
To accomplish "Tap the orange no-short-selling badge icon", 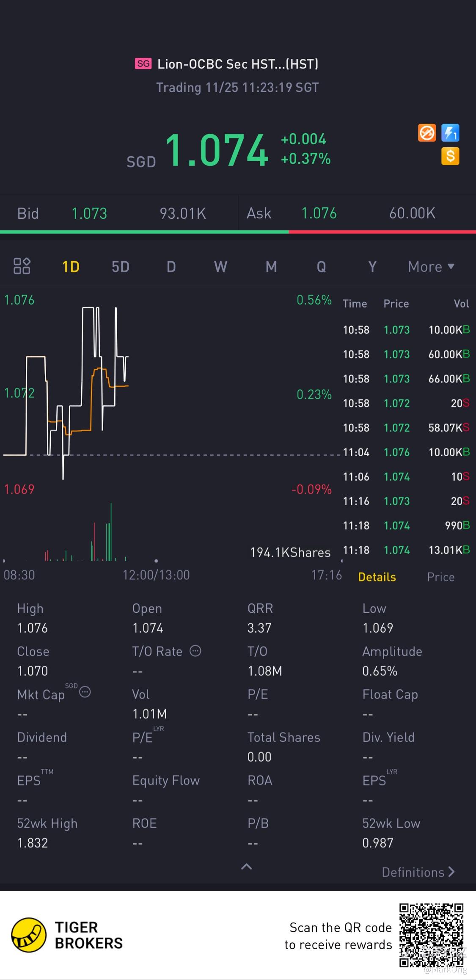I will click(427, 133).
